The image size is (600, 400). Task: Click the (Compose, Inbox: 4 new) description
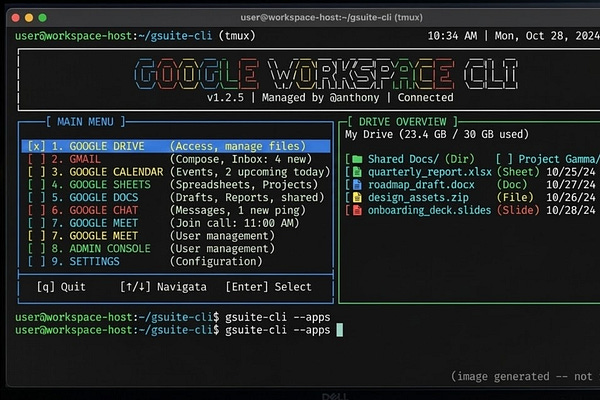241,159
